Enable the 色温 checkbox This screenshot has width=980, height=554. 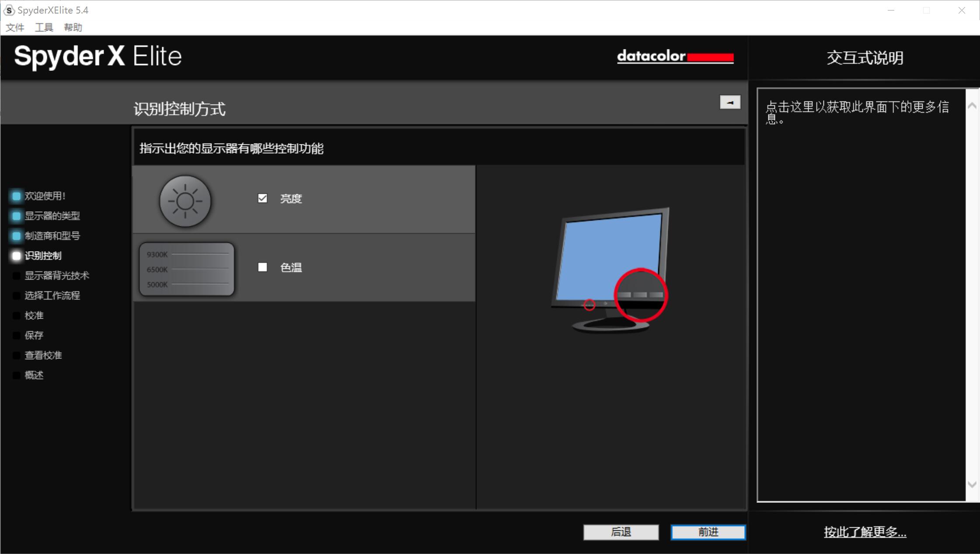coord(262,267)
